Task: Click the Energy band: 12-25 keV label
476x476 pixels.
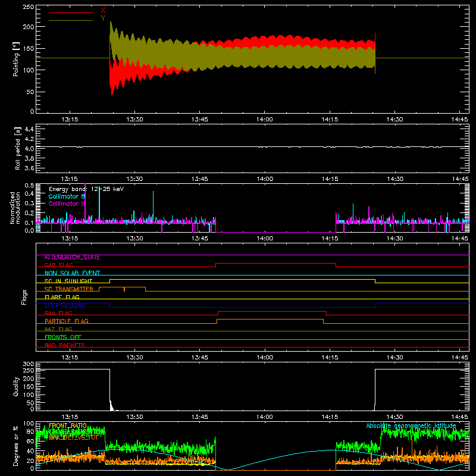Action: [86, 189]
